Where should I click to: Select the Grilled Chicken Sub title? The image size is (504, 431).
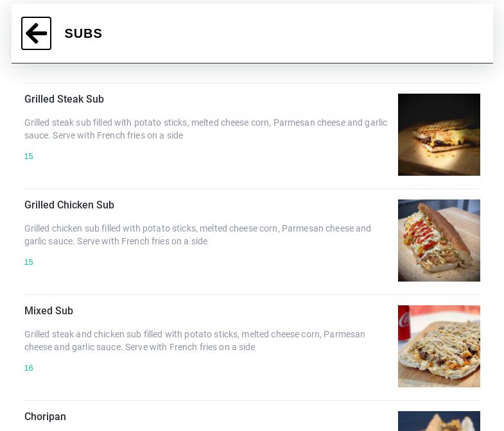tap(69, 205)
